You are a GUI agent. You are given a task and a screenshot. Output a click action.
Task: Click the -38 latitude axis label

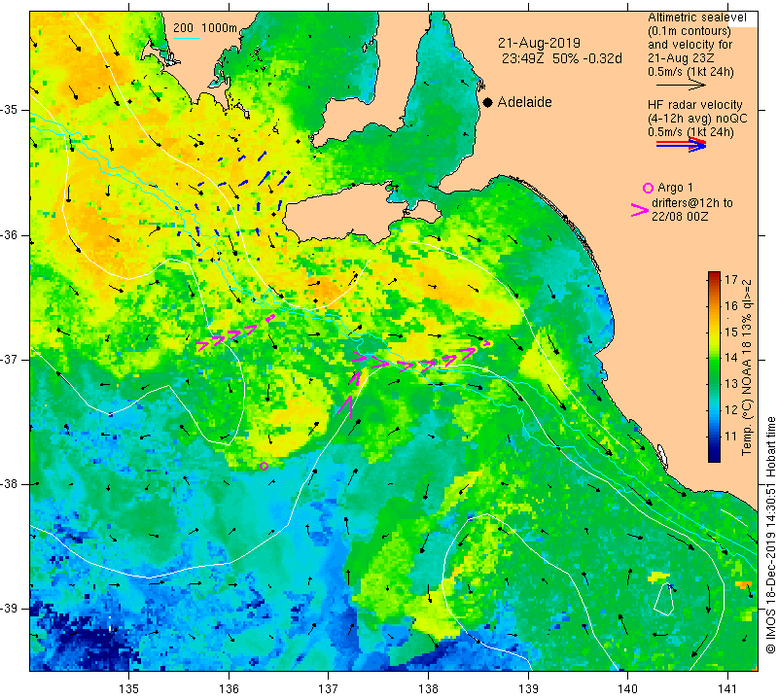[x=10, y=484]
